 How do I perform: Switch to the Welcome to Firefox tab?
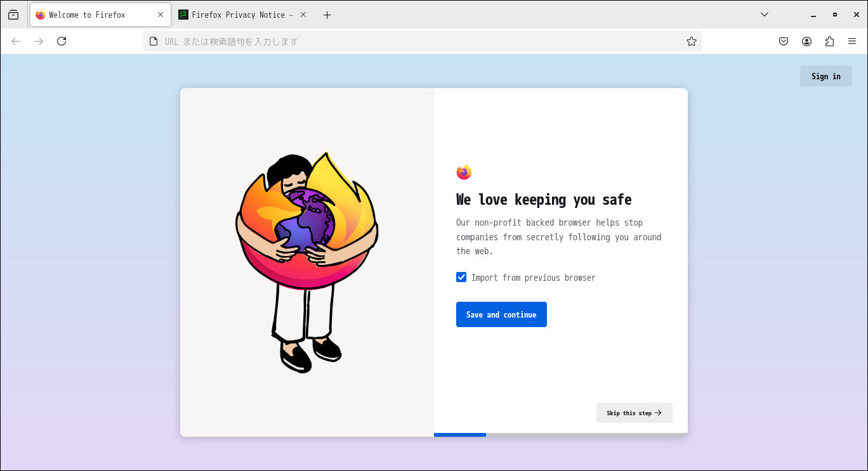95,14
